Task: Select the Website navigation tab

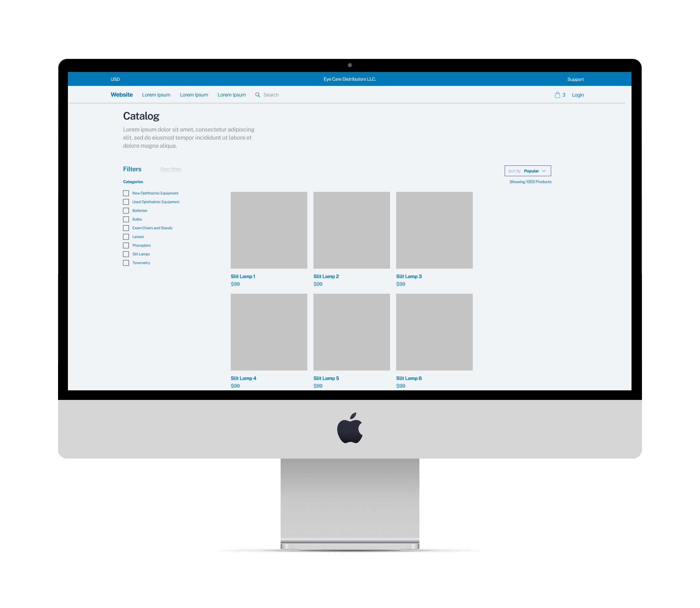Action: [x=121, y=95]
